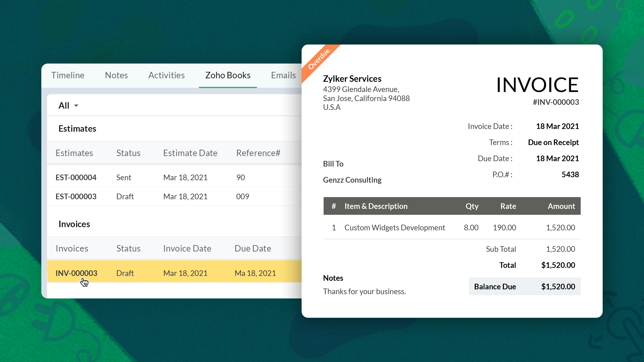The image size is (644, 362).
Task: Click the Overdue ribbon on the invoice
Action: point(319,59)
